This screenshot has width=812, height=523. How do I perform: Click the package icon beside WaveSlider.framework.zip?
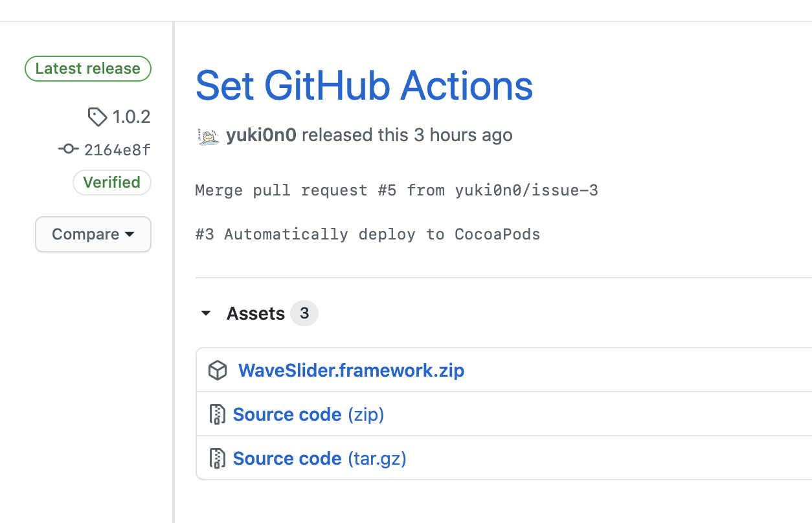tap(218, 371)
